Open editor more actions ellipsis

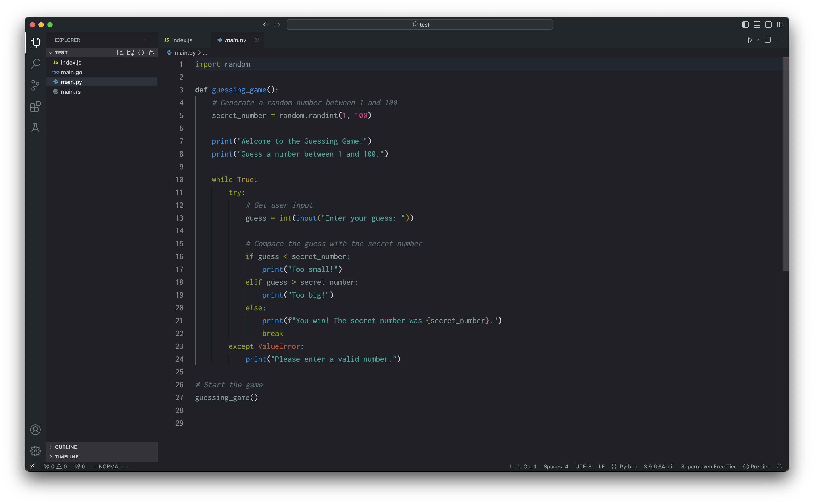779,40
